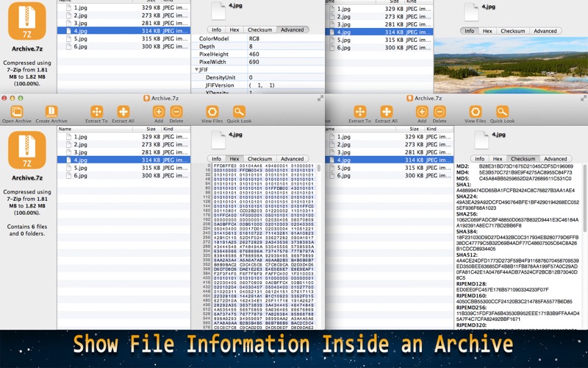588x368 pixels.
Task: Open Hex tab in the checksum window
Action: pyautogui.click(x=498, y=159)
